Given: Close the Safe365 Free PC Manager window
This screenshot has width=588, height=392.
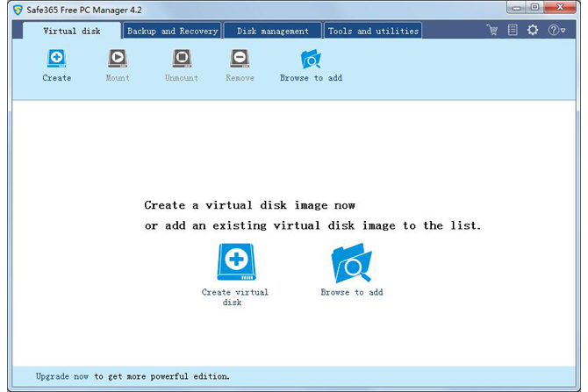Looking at the screenshot, I should click(560, 8).
